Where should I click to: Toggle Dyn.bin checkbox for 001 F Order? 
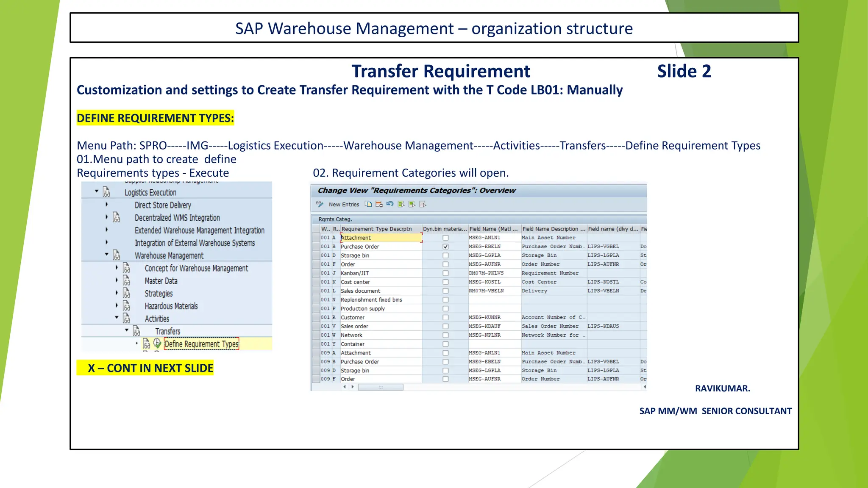click(x=445, y=264)
